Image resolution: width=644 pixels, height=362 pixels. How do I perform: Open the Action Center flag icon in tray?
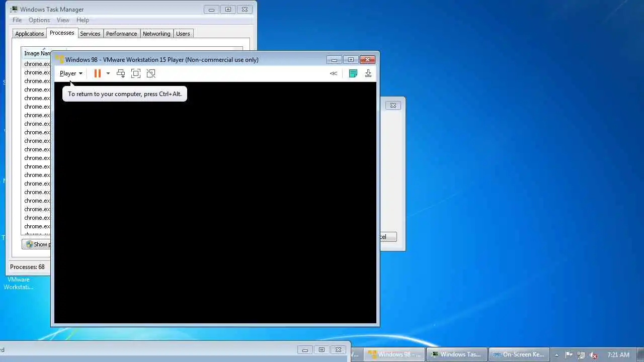point(570,355)
